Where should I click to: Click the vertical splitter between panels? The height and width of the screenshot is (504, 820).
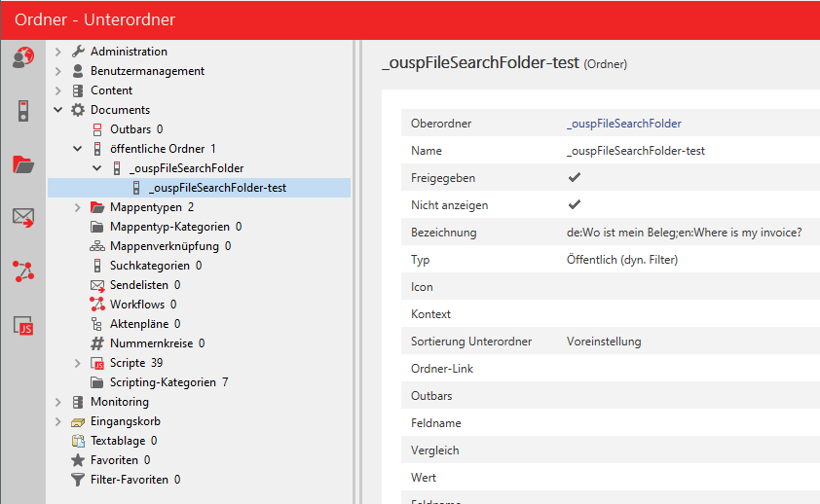[357, 271]
